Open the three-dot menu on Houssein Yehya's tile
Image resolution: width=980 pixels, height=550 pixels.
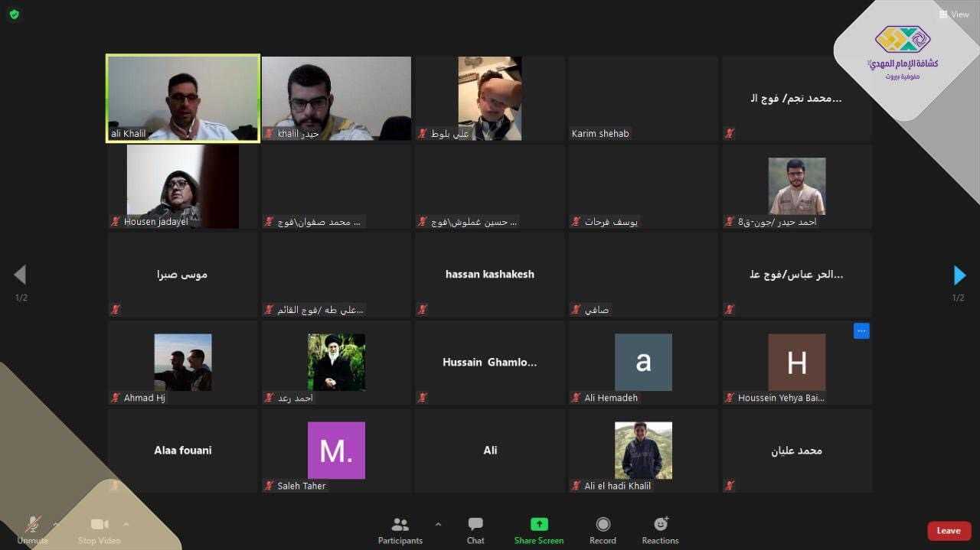pos(861,331)
